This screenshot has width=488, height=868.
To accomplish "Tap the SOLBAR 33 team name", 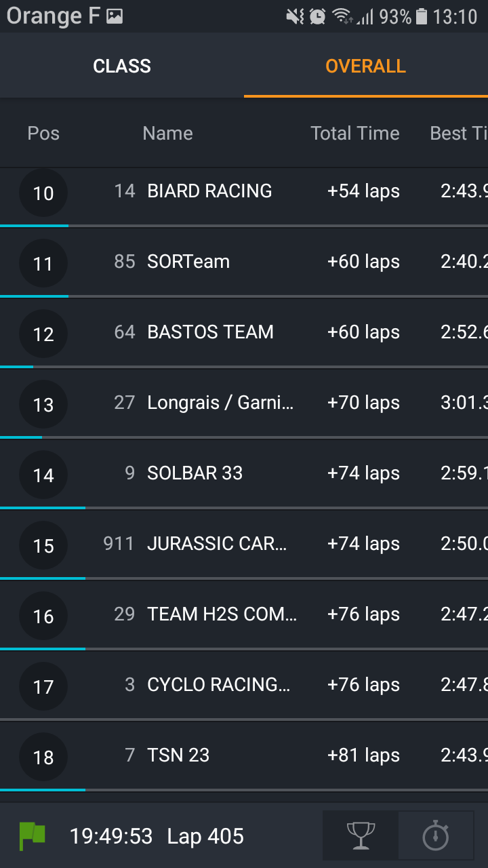I will click(195, 473).
